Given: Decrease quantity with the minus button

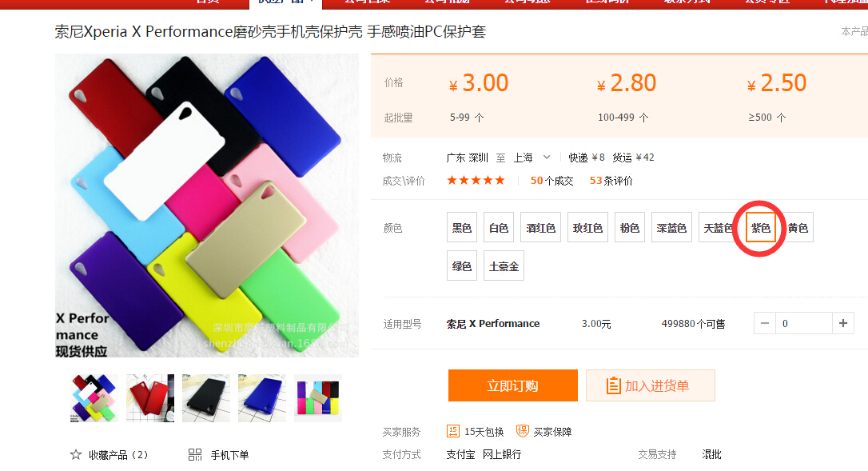Looking at the screenshot, I should point(764,323).
